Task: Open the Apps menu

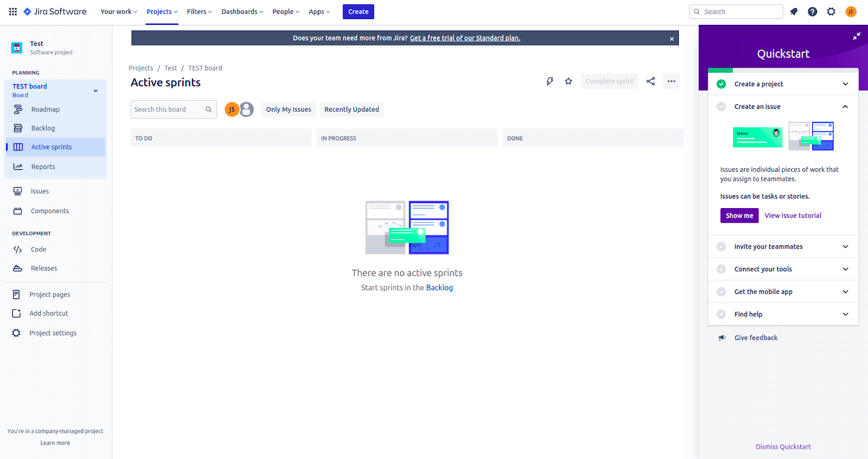Action: (x=319, y=12)
